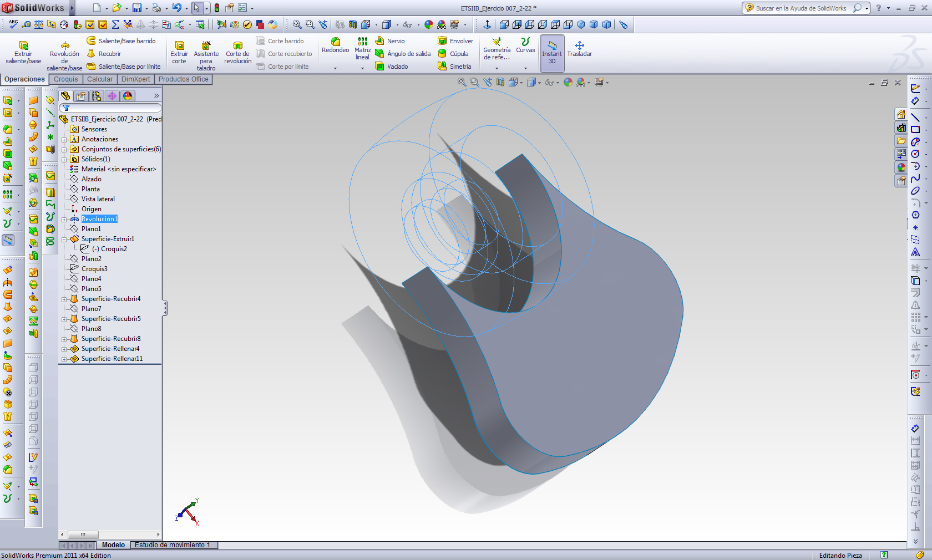The image size is (932, 560).
Task: Click the SolidWorks logo menu arrow
Action: (72, 8)
